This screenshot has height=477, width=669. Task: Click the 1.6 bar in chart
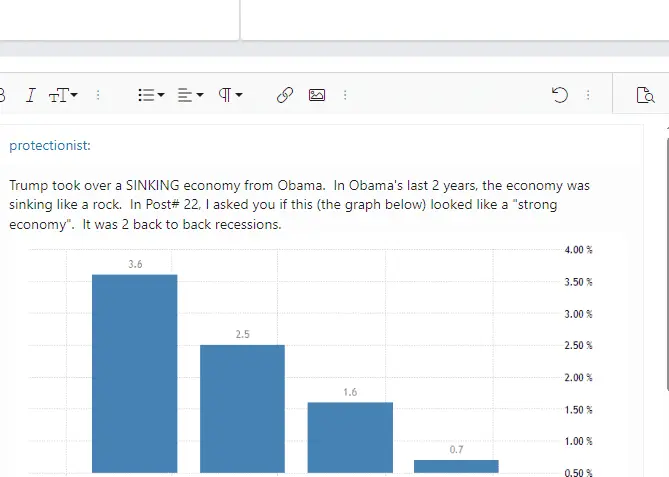tap(349, 435)
